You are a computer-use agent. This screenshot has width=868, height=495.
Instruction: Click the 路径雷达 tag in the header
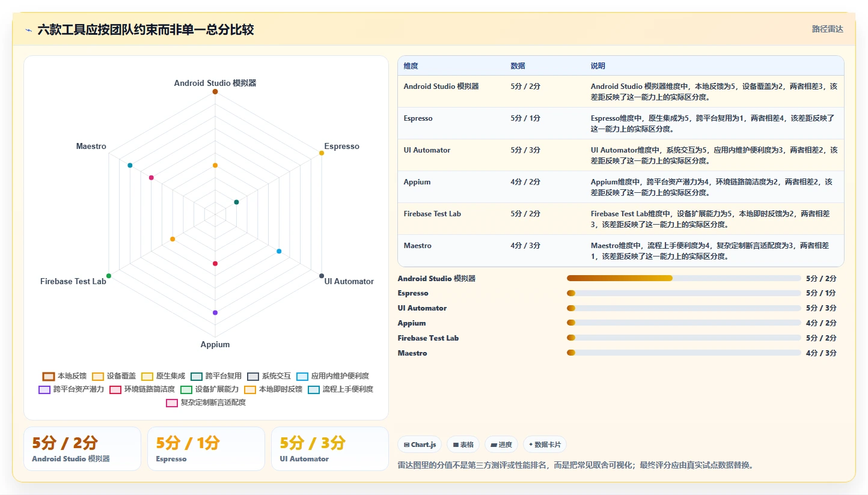pyautogui.click(x=828, y=29)
